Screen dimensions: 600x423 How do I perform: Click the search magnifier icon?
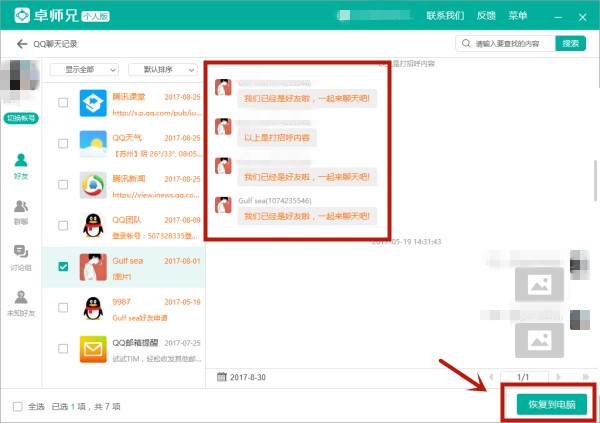tap(466, 43)
